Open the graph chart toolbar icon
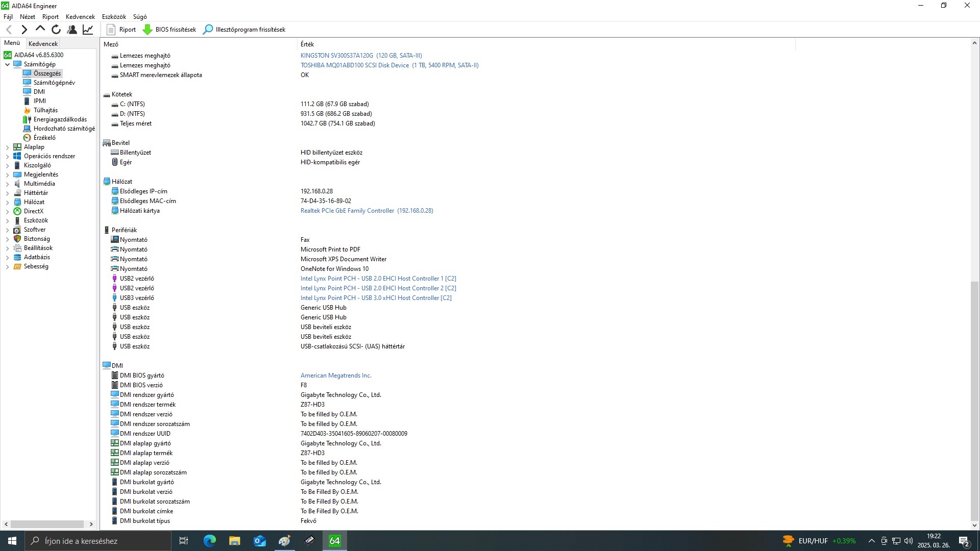The width and height of the screenshot is (980, 551). pos(88,30)
